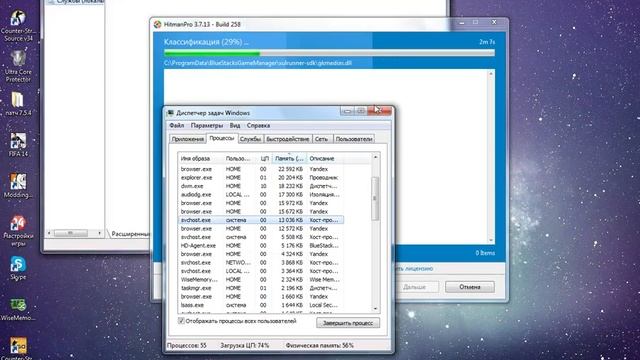The height and width of the screenshot is (360, 640).
Task: Sort processes by Пользо... column header
Action: point(240,158)
